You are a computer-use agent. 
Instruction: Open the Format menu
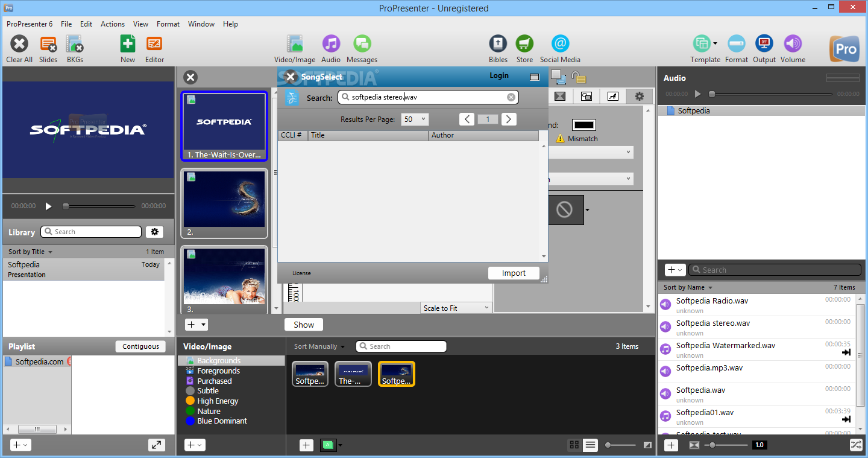(168, 24)
